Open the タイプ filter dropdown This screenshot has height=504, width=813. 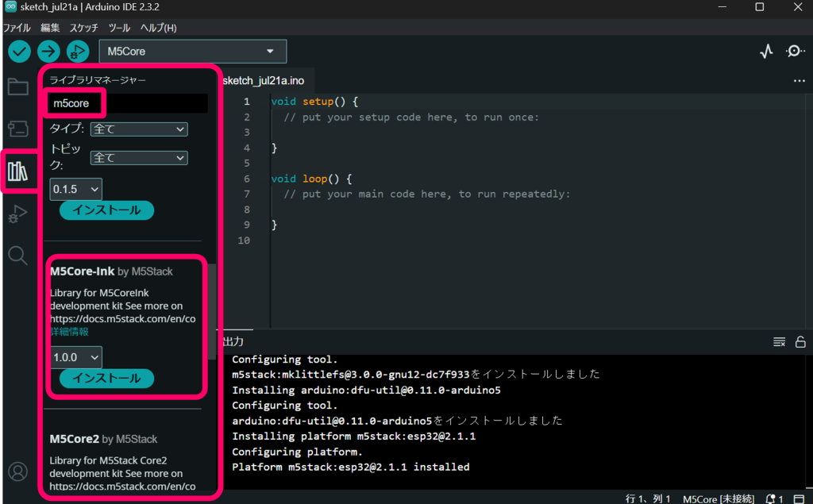tap(139, 129)
